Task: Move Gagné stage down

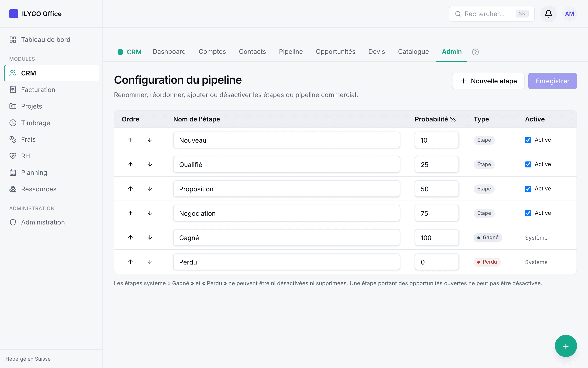Action: coord(150,237)
